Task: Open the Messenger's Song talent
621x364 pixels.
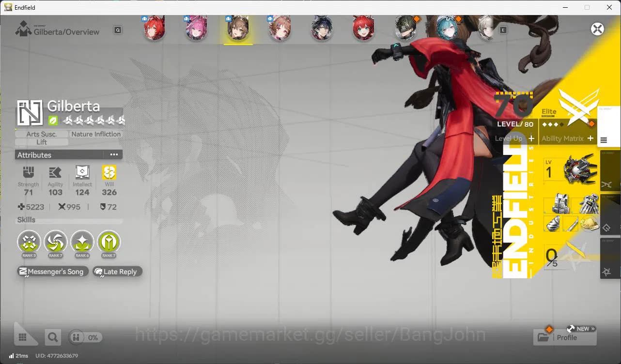Action: point(53,272)
